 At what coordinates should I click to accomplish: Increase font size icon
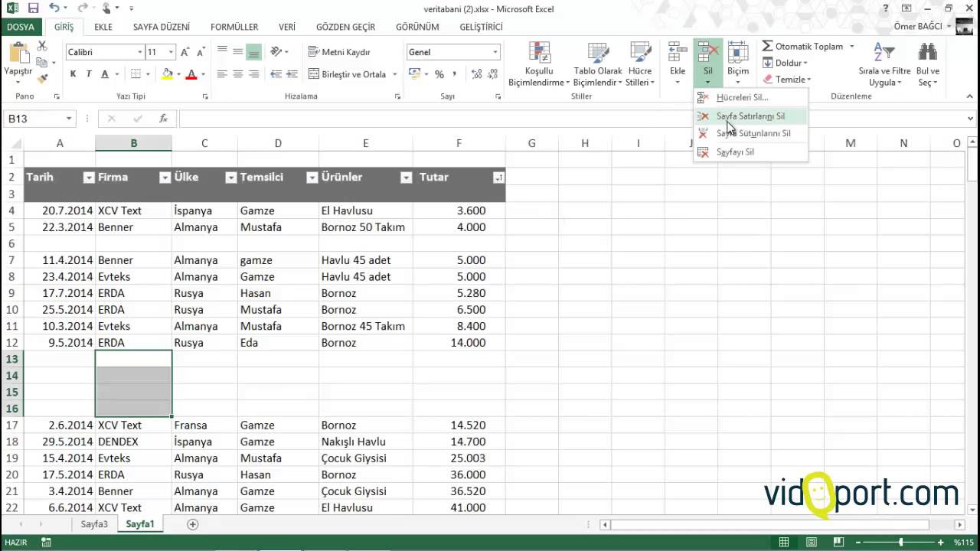pyautogui.click(x=185, y=52)
